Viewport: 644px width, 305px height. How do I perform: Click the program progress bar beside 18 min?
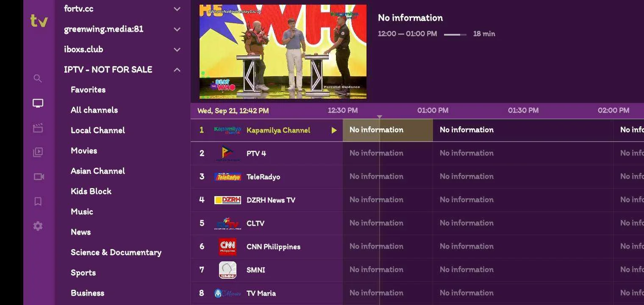[455, 34]
